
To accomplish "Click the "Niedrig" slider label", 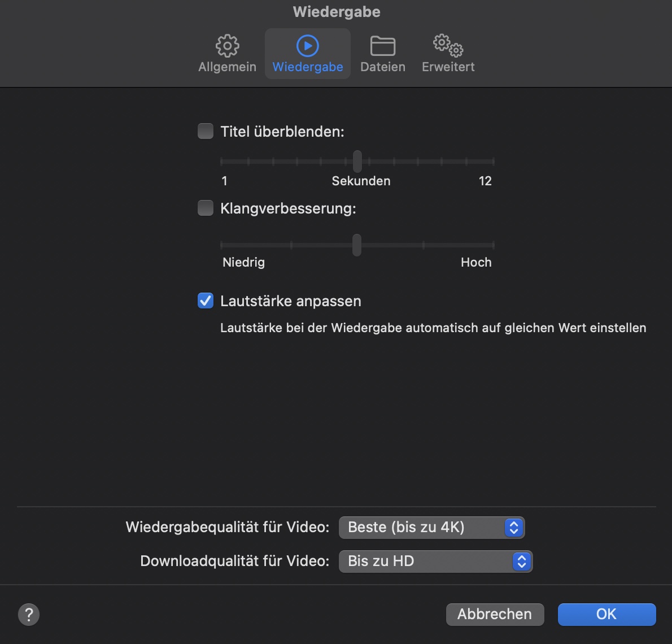I will coord(244,263).
